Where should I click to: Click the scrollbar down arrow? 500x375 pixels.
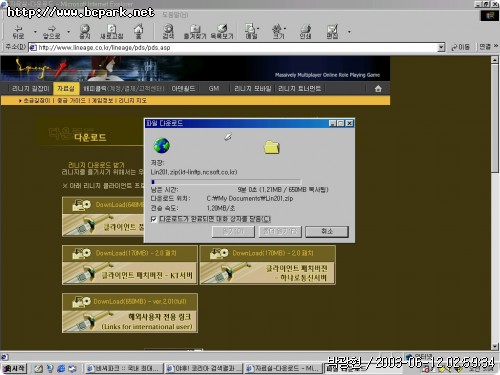(x=495, y=346)
